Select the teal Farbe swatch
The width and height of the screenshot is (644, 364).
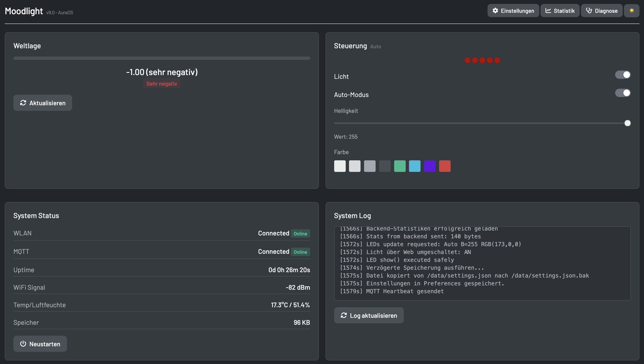415,166
